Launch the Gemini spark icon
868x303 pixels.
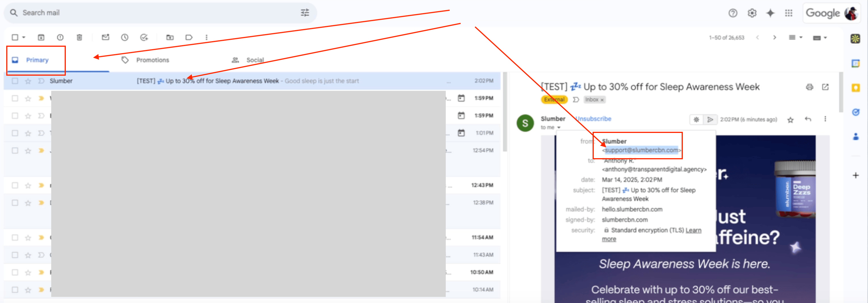(770, 13)
